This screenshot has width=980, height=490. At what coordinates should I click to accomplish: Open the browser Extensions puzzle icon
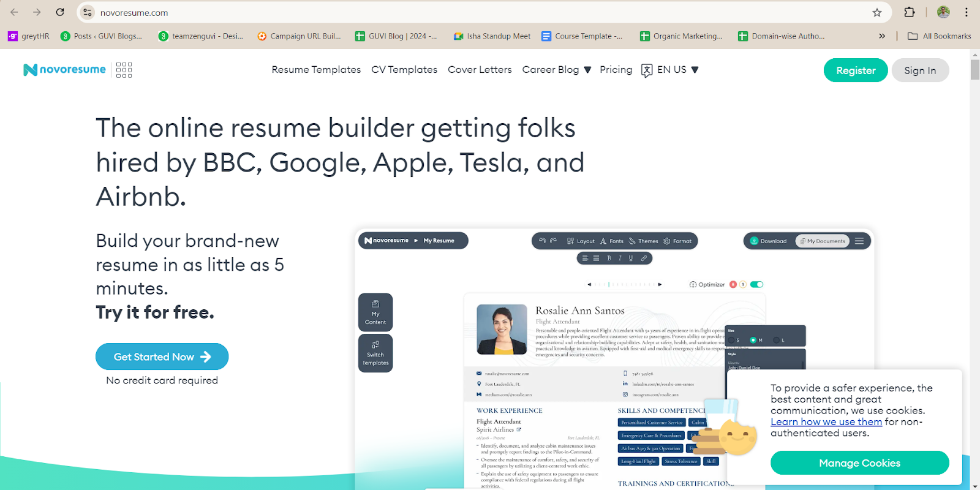(910, 12)
